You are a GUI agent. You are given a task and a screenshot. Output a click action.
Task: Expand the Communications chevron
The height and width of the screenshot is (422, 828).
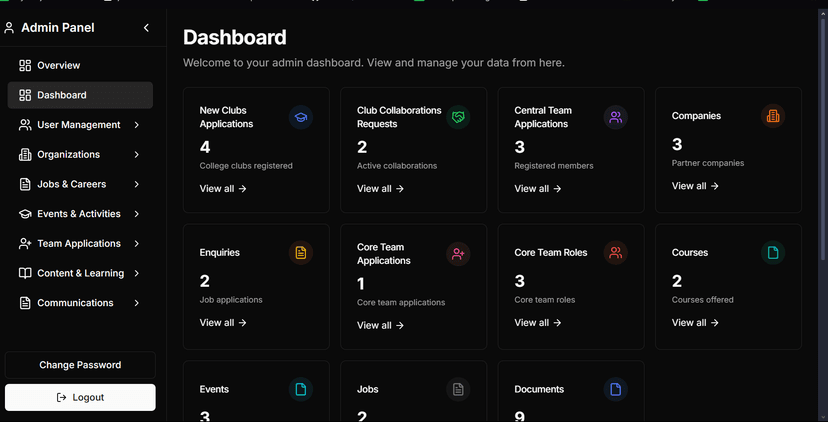137,303
